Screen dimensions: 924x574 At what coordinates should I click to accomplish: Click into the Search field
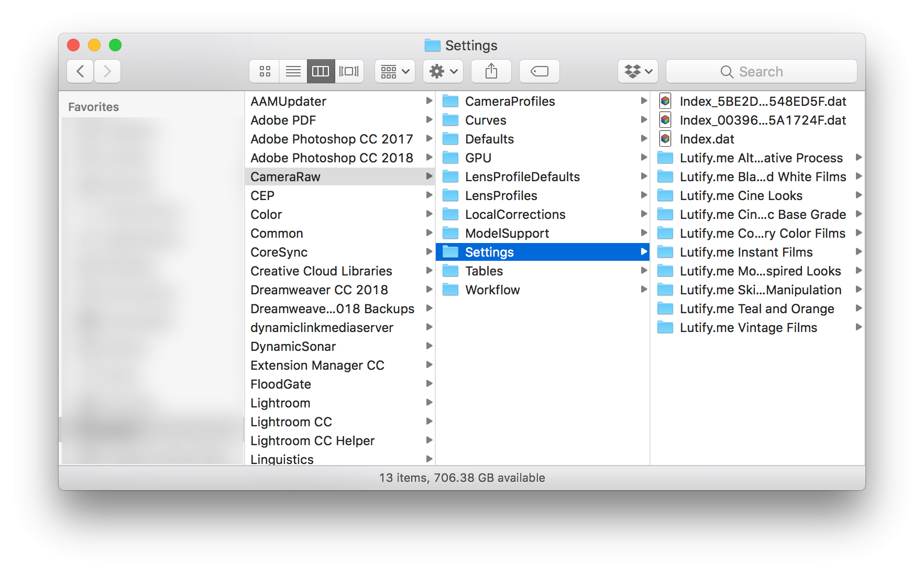[762, 71]
